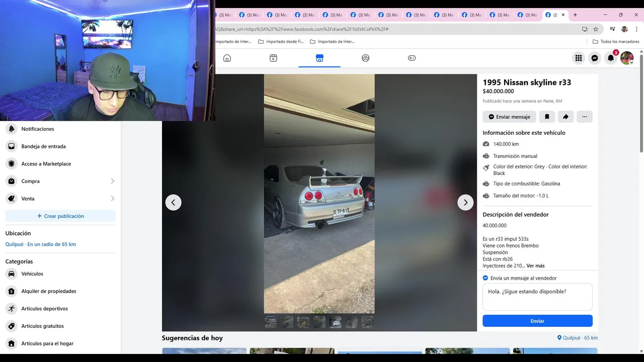This screenshot has height=362, width=644.
Task: Change location Quilpué radius link
Action: [x=41, y=244]
